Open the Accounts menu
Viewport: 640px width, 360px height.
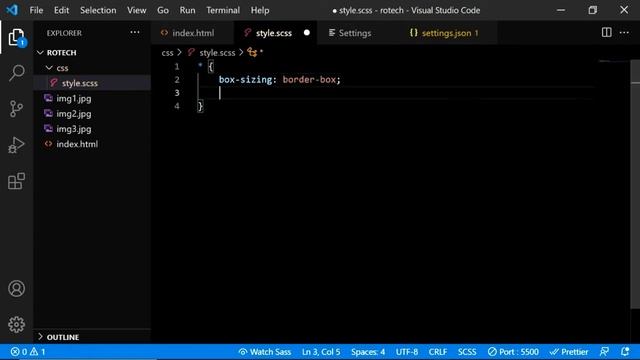16,289
